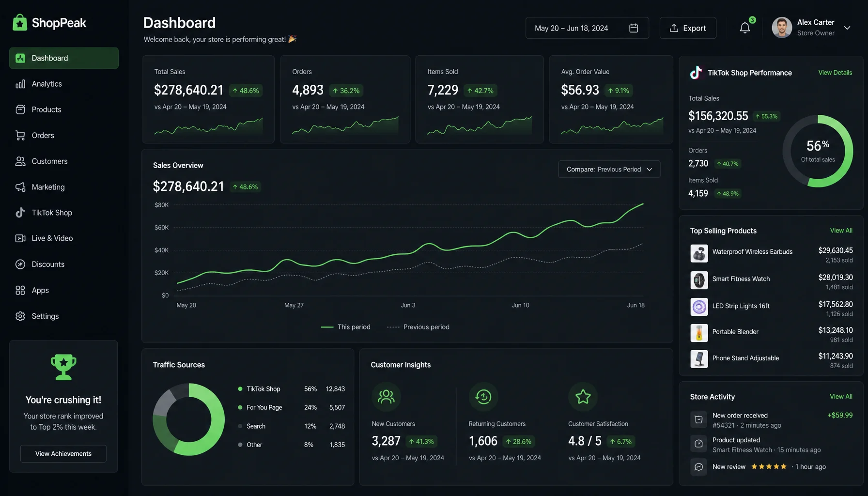Open View Details for TikTok Shop Performance

[x=835, y=73]
